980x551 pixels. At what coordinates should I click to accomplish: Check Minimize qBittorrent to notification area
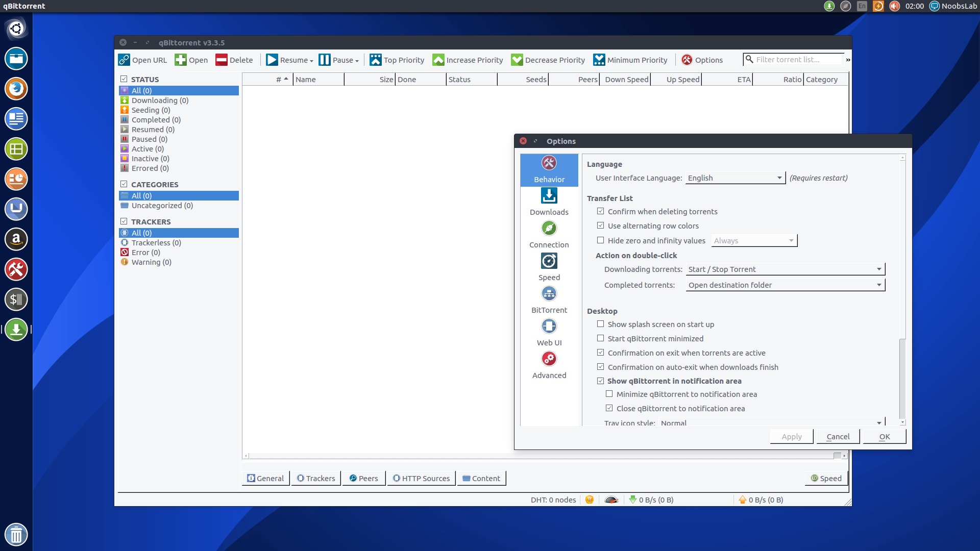point(609,394)
